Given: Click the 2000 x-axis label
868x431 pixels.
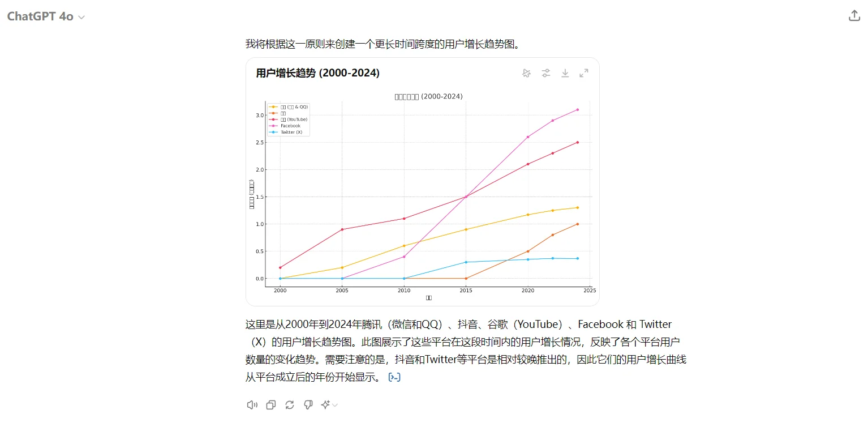Looking at the screenshot, I should tap(280, 291).
